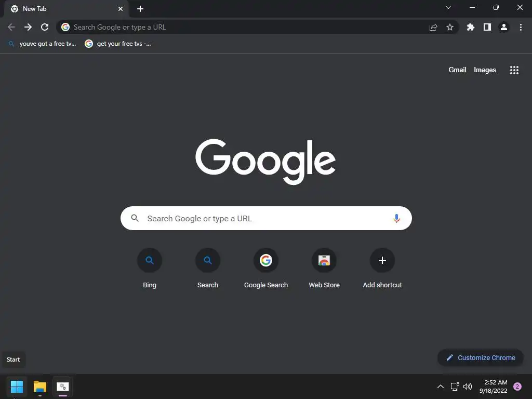Image resolution: width=532 pixels, height=399 pixels.
Task: Open the Gmail link
Action: click(457, 70)
